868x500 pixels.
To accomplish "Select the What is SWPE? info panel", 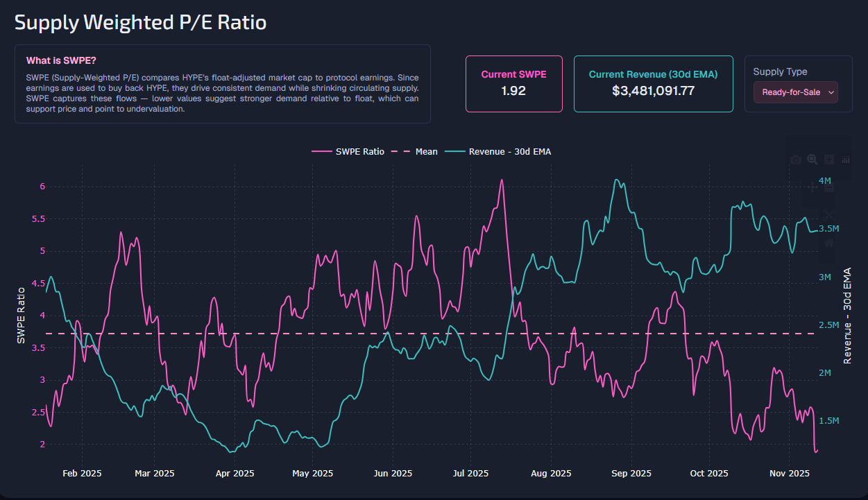I will [x=222, y=84].
